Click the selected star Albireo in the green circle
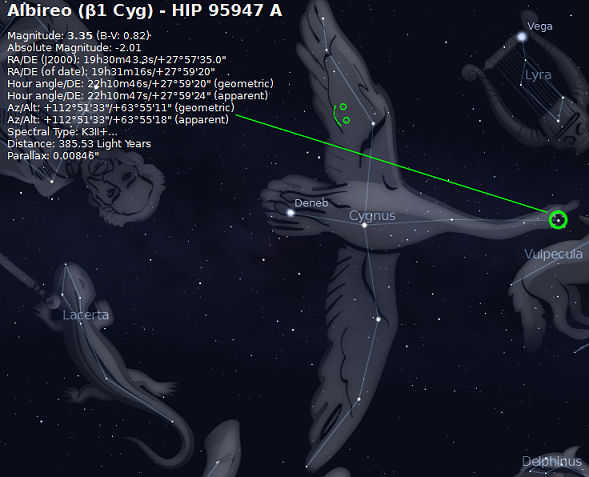Viewport: 589px width, 477px height. [x=558, y=220]
